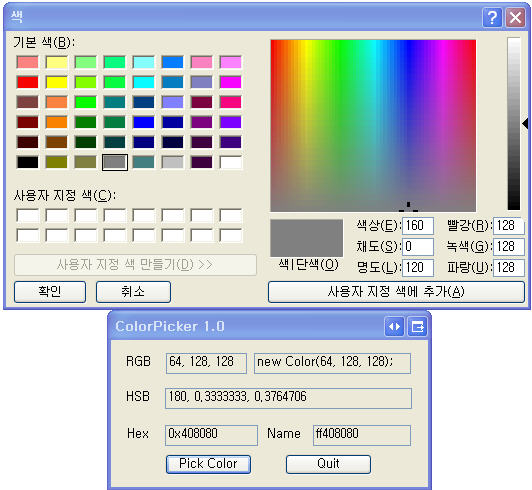
Task: Choose the selected gray basic color swatch
Action: 115,162
